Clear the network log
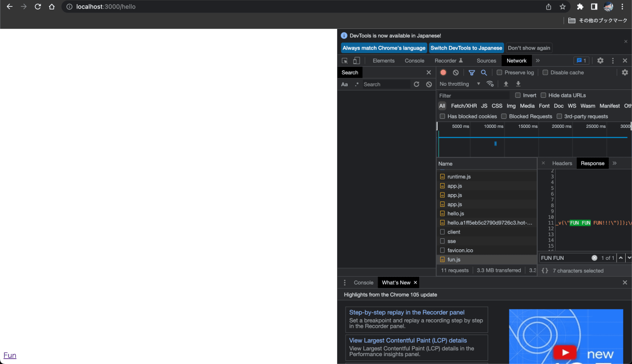The image size is (632, 364). [x=456, y=73]
